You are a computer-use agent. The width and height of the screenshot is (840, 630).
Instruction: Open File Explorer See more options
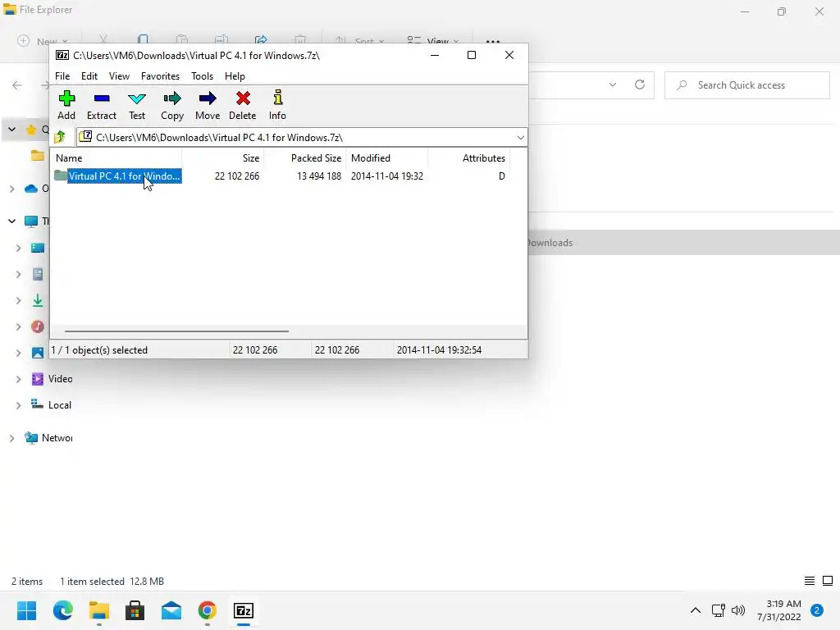(493, 41)
